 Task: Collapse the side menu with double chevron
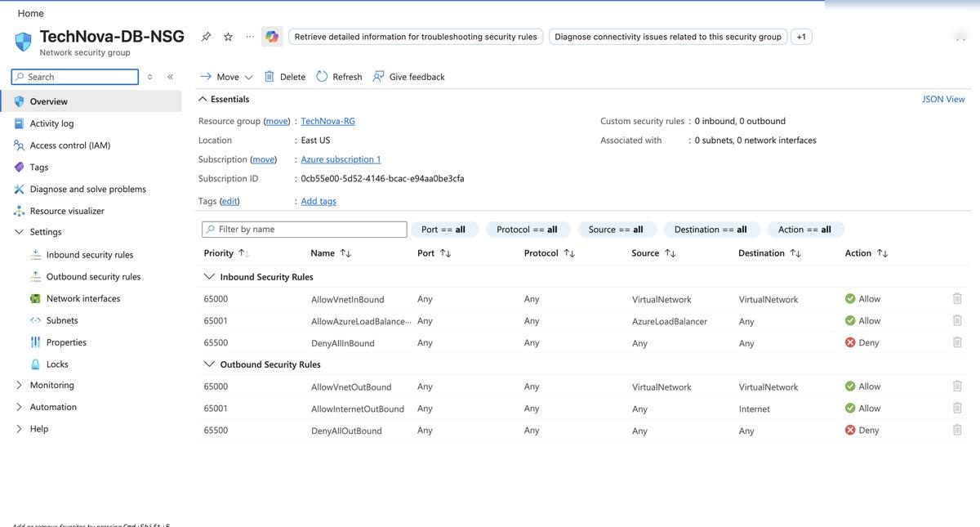(170, 77)
